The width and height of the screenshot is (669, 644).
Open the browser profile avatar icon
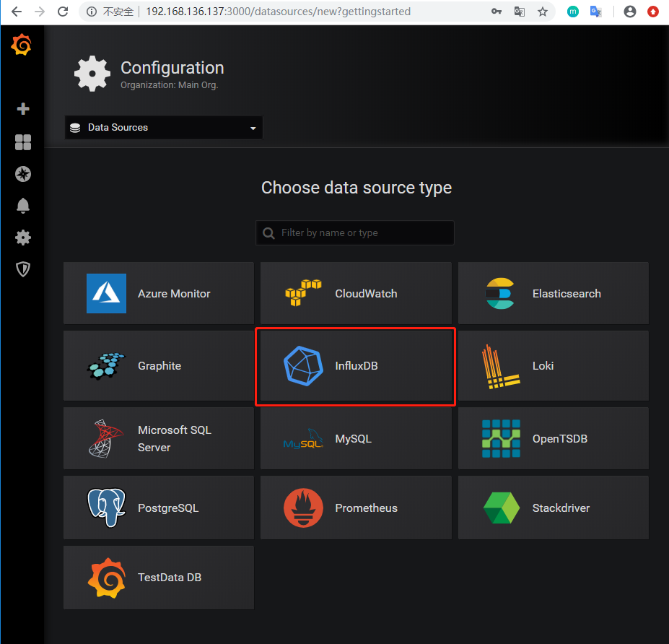pos(630,12)
